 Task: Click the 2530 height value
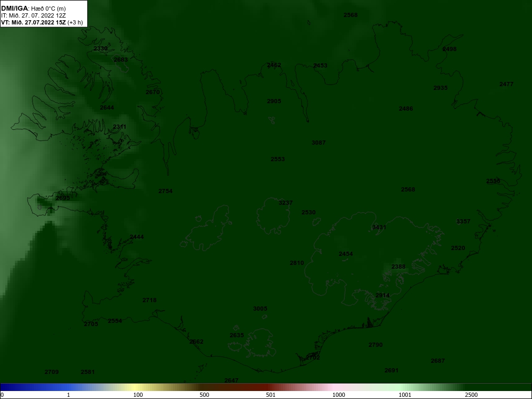pos(309,212)
